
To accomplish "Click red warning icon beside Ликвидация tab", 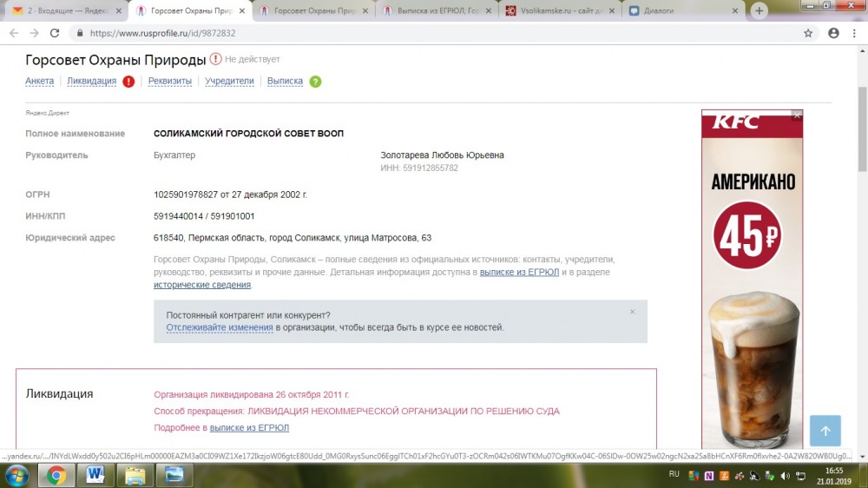I will [x=128, y=82].
